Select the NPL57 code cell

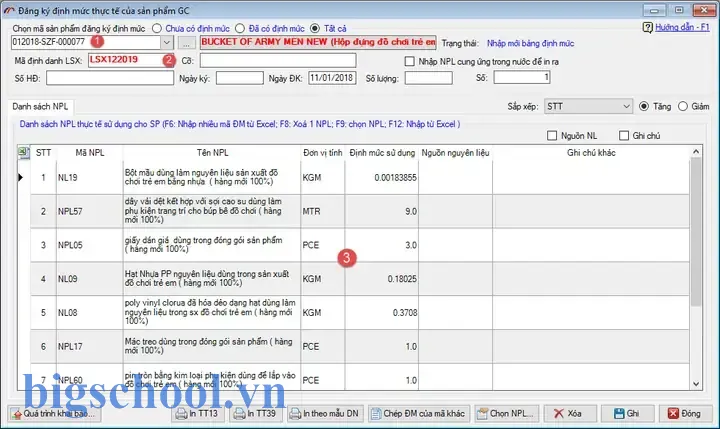(x=90, y=211)
